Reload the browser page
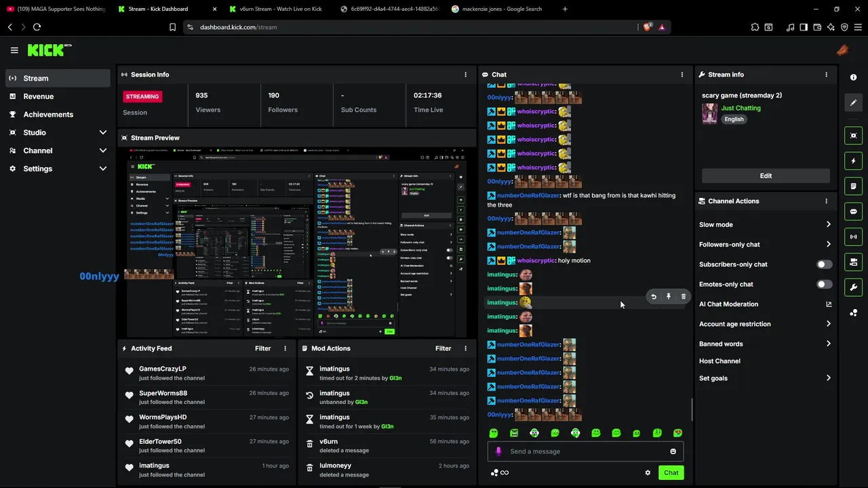 click(37, 27)
